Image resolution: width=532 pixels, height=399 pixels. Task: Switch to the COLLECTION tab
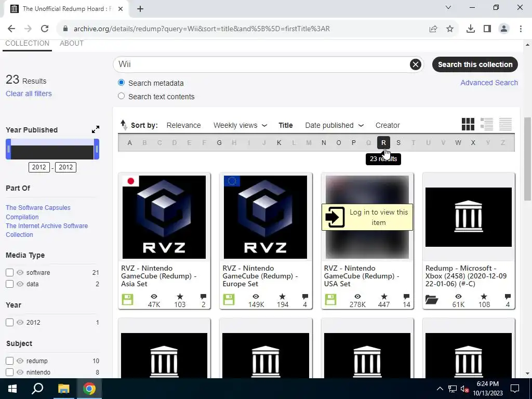(x=27, y=44)
